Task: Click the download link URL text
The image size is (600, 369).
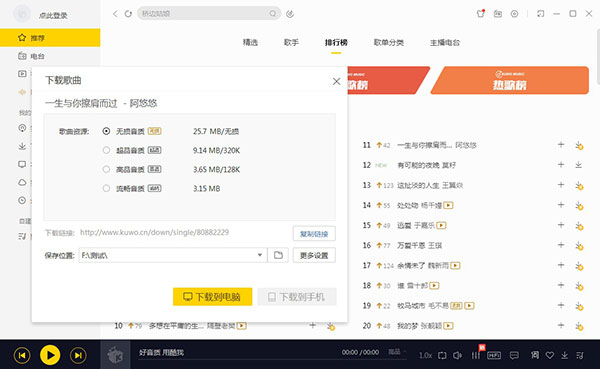Action: 154,232
